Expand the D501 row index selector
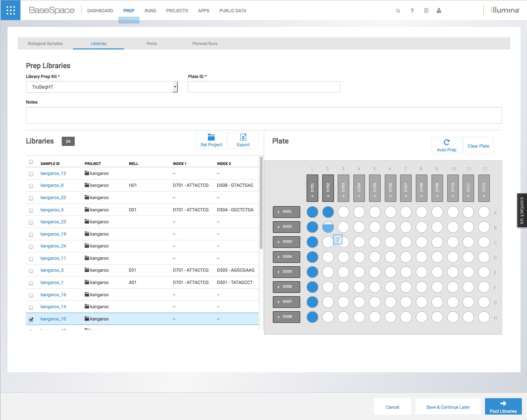527x420 pixels. click(287, 212)
